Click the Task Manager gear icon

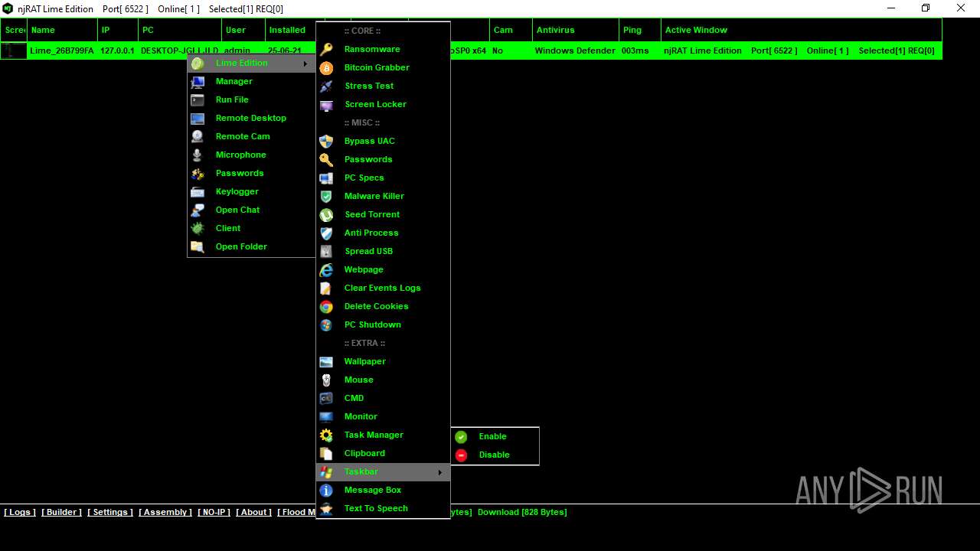click(x=326, y=435)
